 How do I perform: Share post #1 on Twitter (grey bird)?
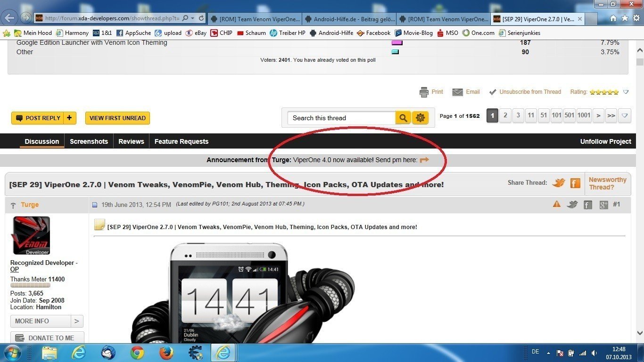tap(572, 205)
